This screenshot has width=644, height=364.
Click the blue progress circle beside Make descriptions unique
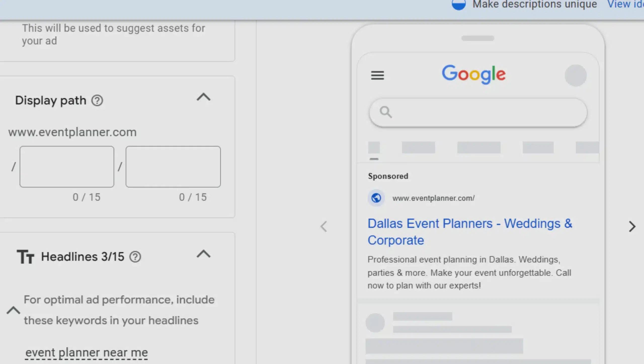459,4
